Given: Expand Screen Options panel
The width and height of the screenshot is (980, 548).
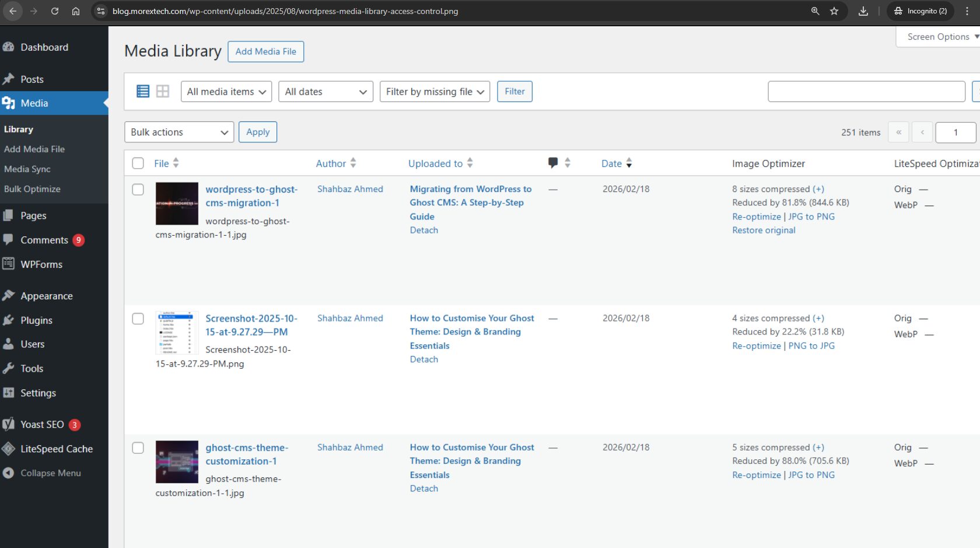Looking at the screenshot, I should tap(938, 36).
